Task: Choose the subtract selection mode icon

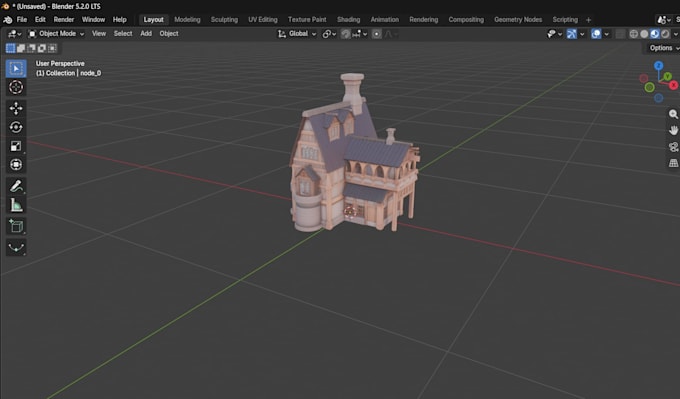Action: 31,48
